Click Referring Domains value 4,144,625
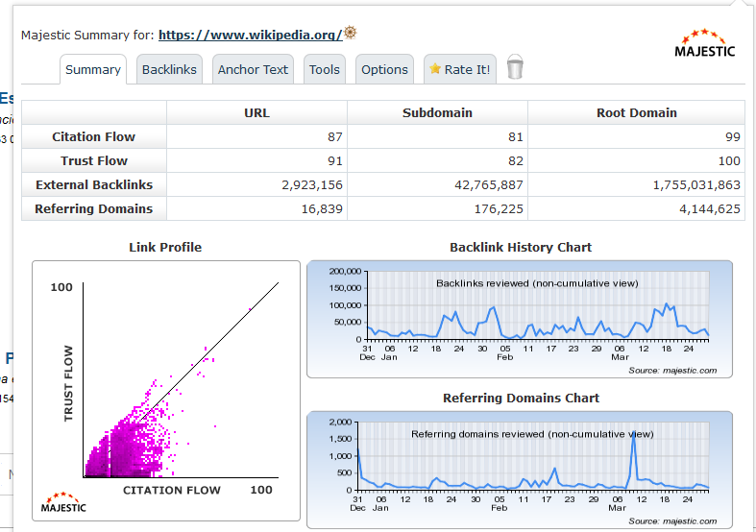This screenshot has width=756, height=532. point(710,209)
